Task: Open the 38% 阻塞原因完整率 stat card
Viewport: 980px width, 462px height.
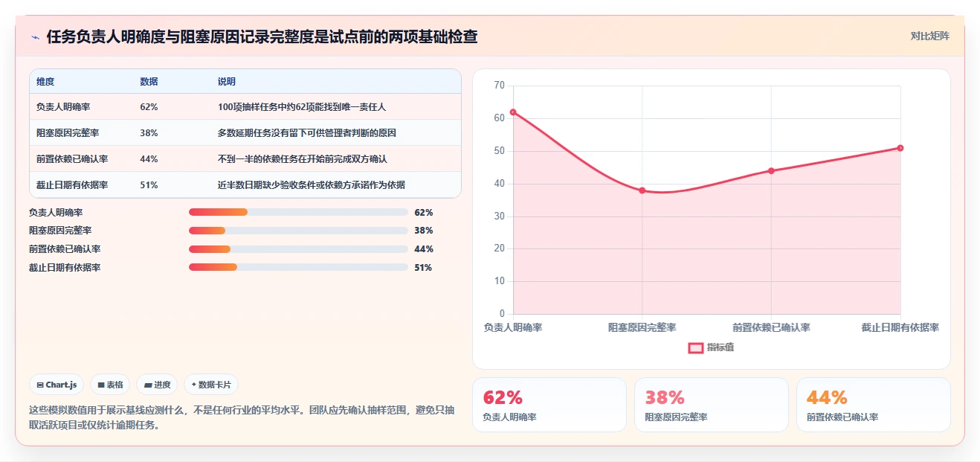Action: pos(711,405)
